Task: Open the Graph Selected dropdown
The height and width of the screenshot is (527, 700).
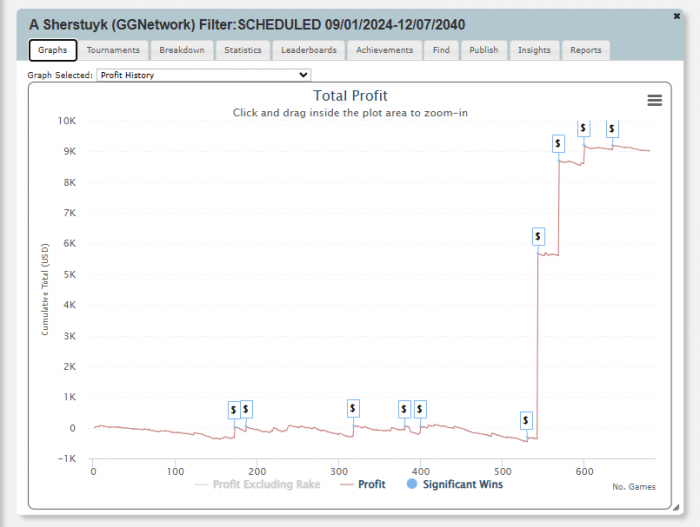Action: pos(204,75)
